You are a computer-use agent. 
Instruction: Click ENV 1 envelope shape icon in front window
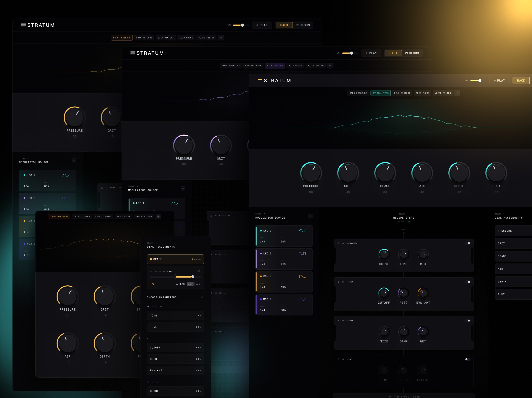(x=302, y=276)
